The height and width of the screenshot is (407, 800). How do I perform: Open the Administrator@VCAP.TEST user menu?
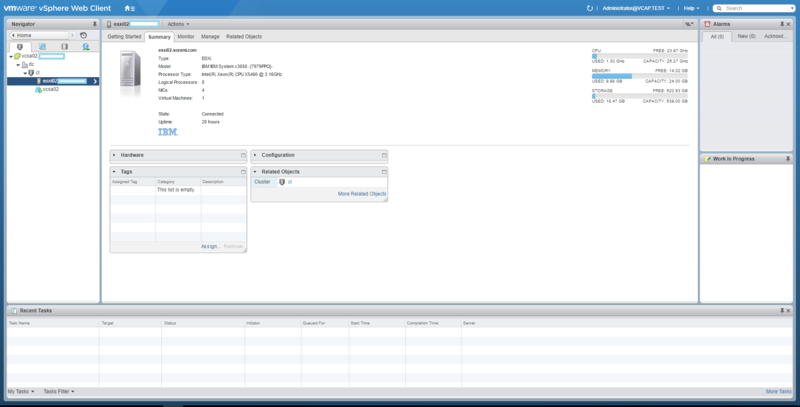[636, 8]
